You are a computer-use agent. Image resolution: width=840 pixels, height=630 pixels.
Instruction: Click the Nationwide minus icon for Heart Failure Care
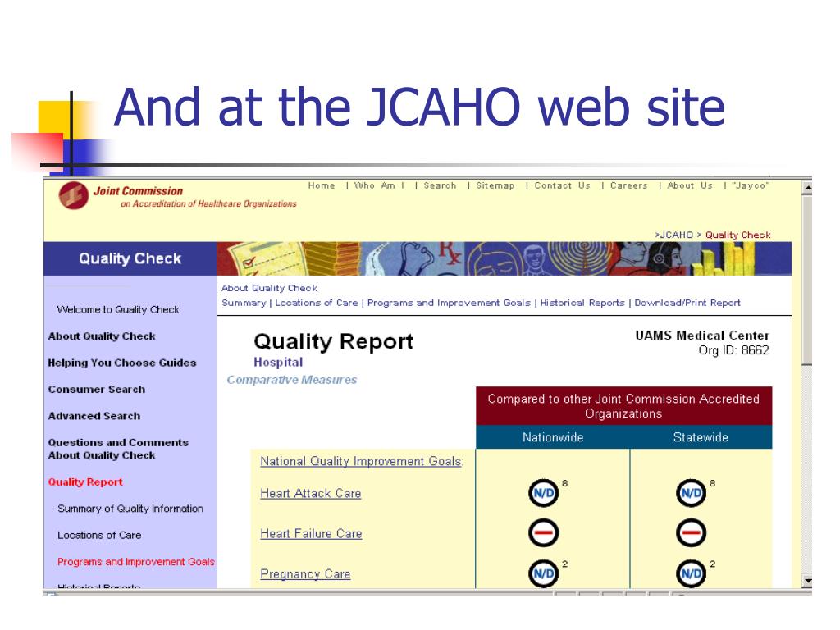tap(543, 533)
